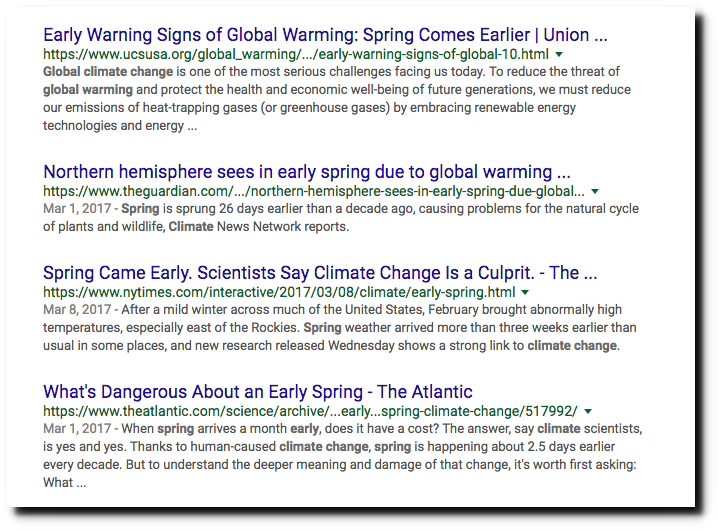Expand the dropdown arrow beside the nytimes.com URL
This screenshot has height=530, width=718.
tap(525, 292)
